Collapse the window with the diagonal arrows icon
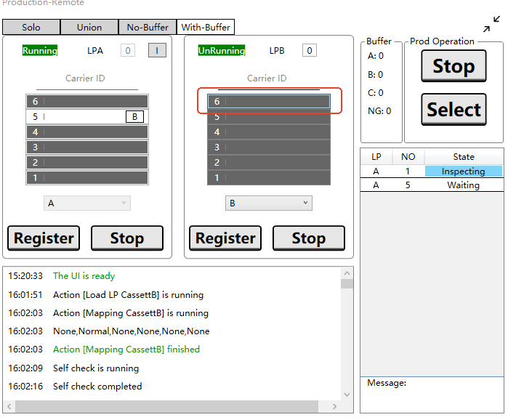 pos(491,24)
